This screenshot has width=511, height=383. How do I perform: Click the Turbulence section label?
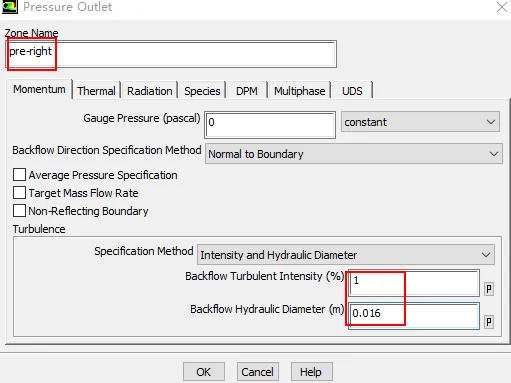39,229
